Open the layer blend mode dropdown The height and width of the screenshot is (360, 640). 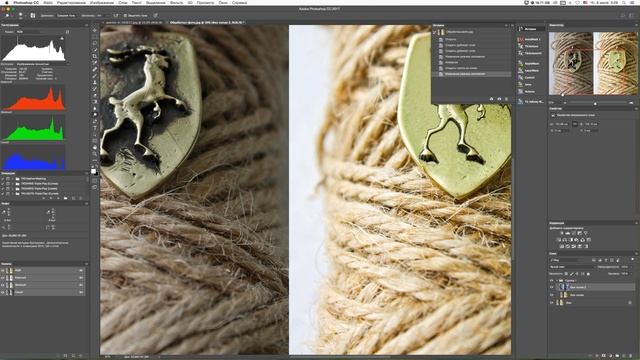pos(571,267)
